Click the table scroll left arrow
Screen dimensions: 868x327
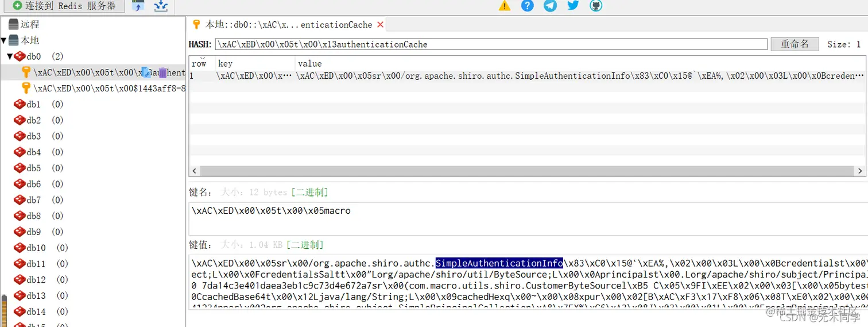[x=194, y=171]
